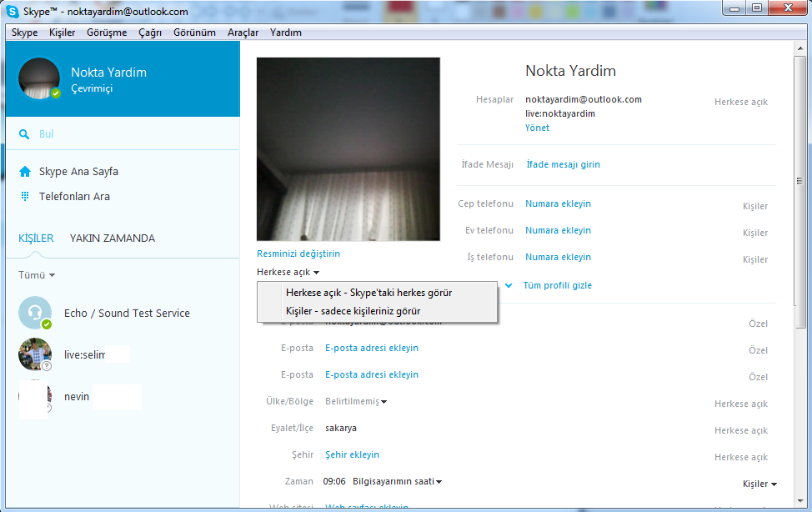The image size is (812, 512).
Task: Click the search magnifier icon
Action: coord(24,134)
